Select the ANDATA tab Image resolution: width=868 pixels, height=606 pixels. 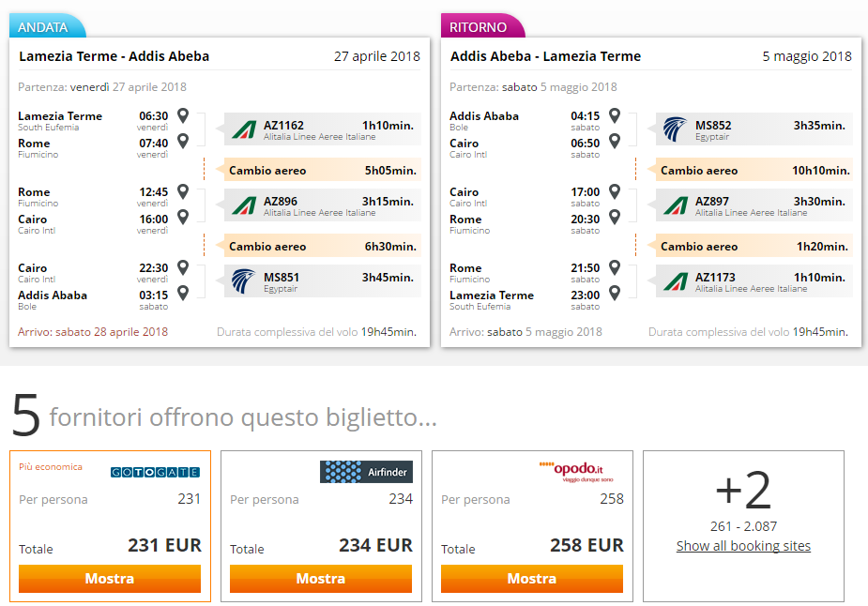47,26
